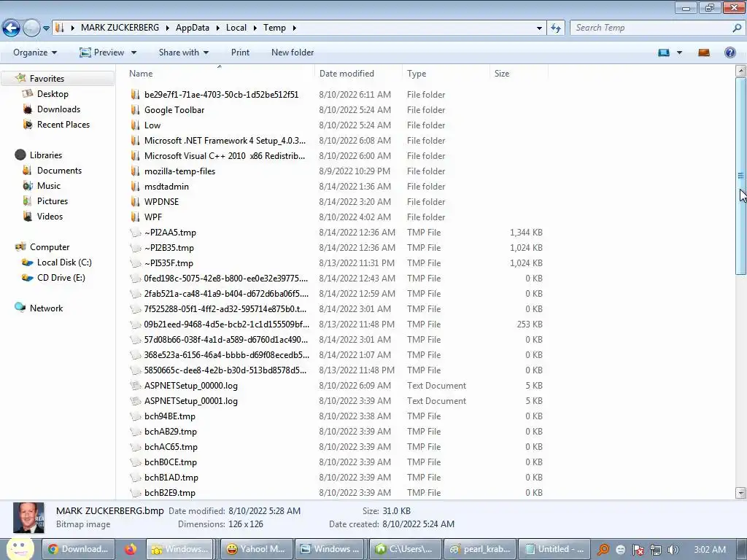Select the ASPNETSetup_00001.log file

[x=191, y=401]
